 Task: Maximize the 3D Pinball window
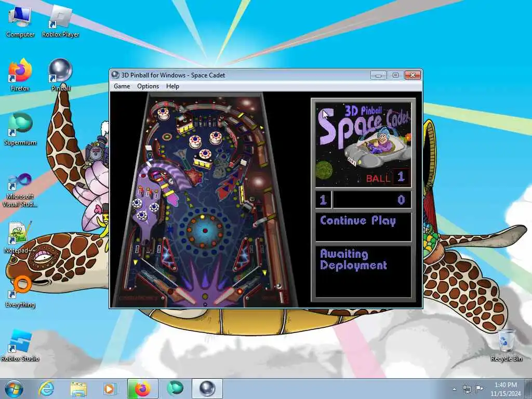pos(395,75)
